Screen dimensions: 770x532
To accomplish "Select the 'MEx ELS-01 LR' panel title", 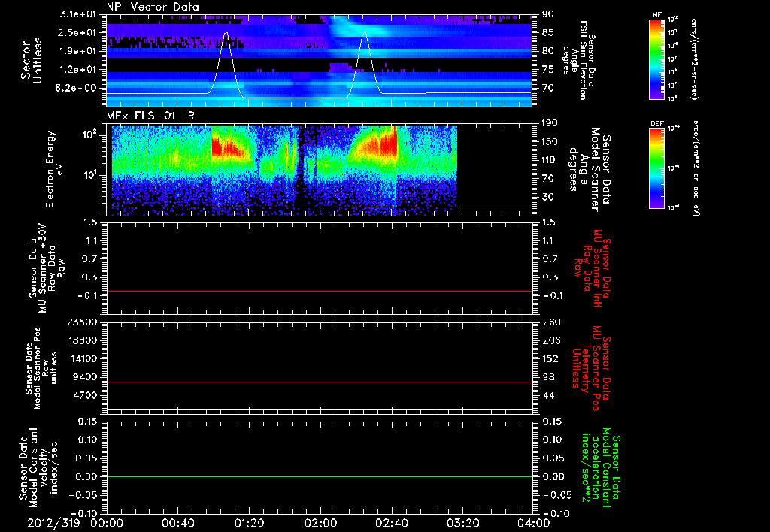I will pyautogui.click(x=150, y=116).
